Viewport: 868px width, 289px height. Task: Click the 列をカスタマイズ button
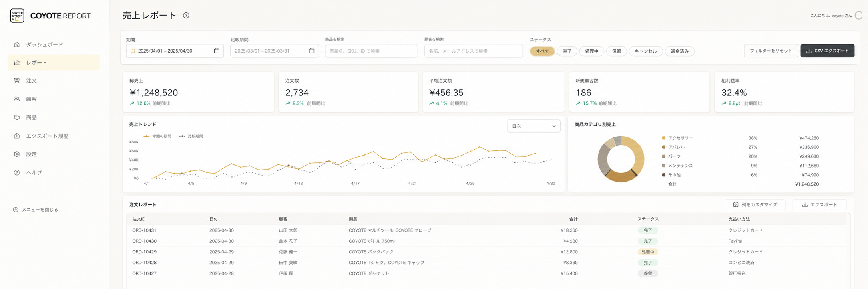[755, 205]
